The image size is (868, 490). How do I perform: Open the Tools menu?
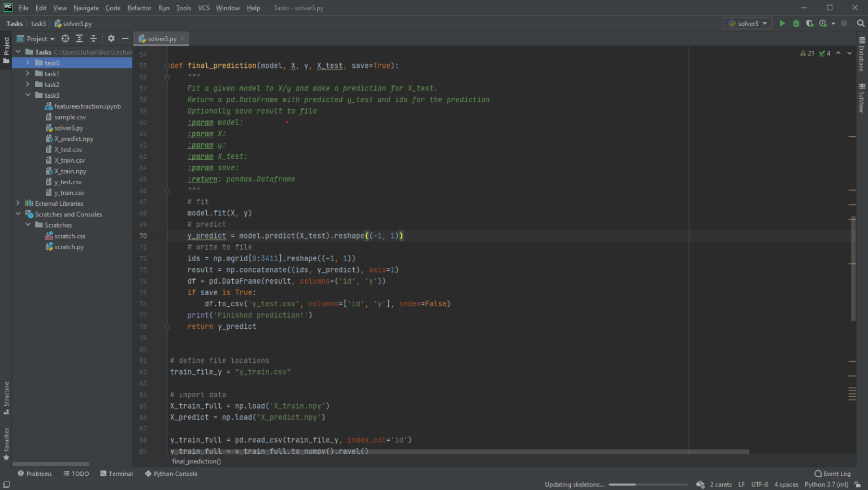[x=183, y=8]
